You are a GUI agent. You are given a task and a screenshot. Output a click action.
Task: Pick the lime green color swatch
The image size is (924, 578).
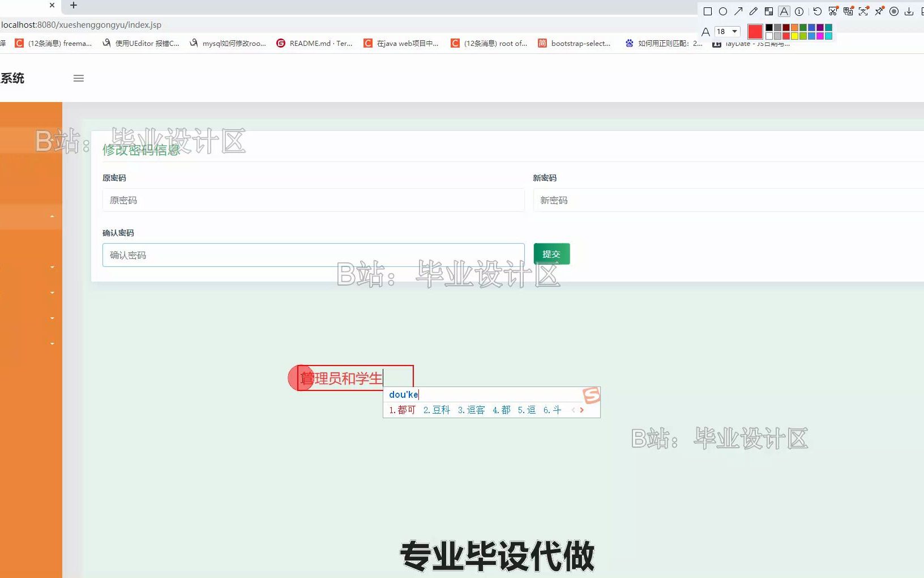[x=803, y=36]
